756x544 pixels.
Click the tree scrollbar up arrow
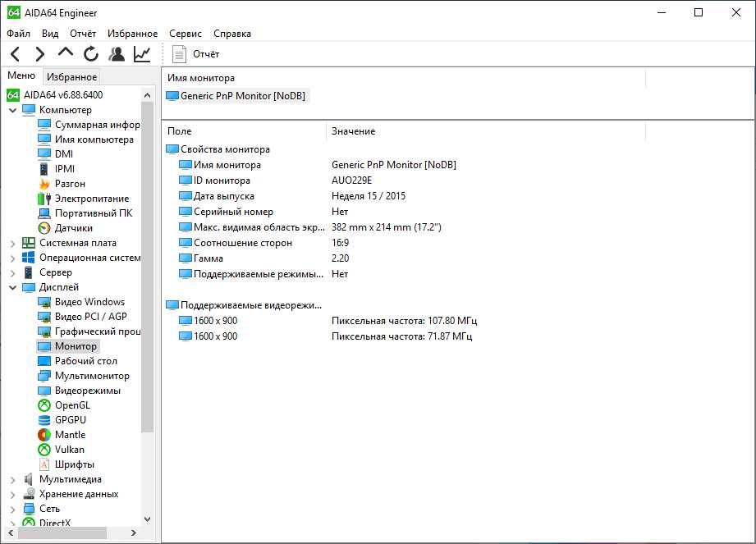tap(148, 95)
